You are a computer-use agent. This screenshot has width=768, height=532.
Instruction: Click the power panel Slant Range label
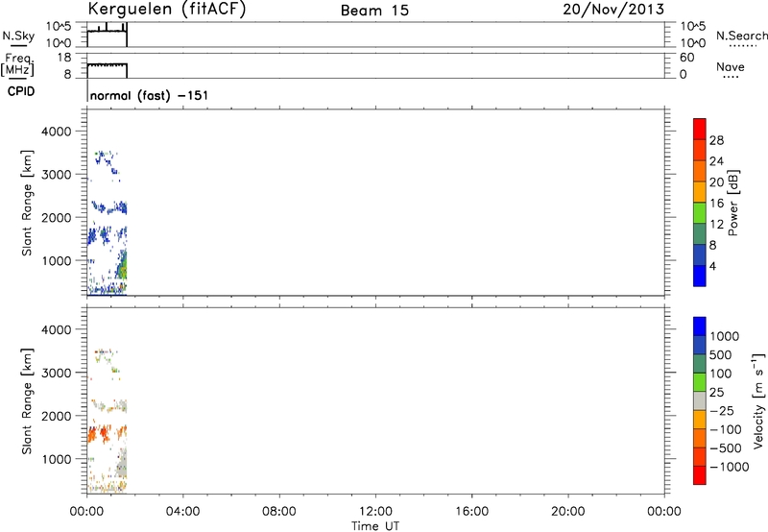pos(27,203)
